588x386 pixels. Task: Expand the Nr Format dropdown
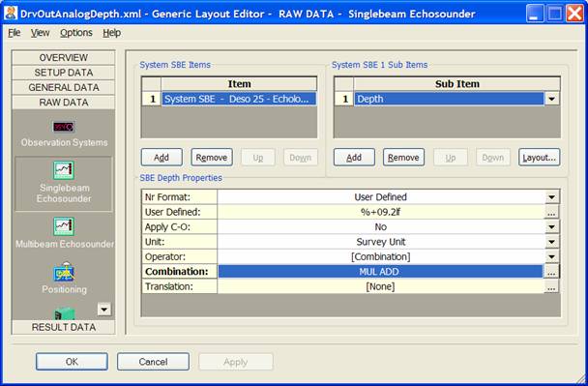551,197
